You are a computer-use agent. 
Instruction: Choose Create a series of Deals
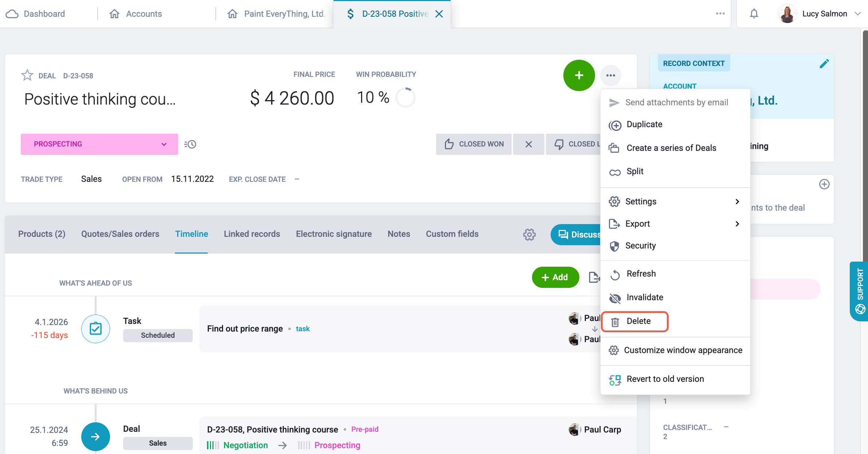[x=675, y=148]
